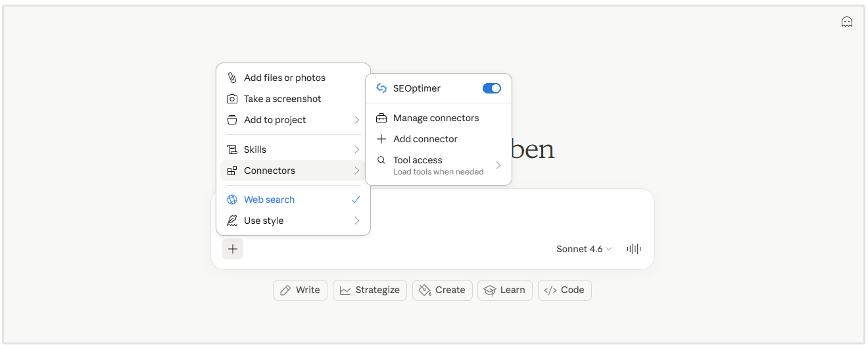
Task: Click the plus attachment menu button
Action: click(233, 249)
